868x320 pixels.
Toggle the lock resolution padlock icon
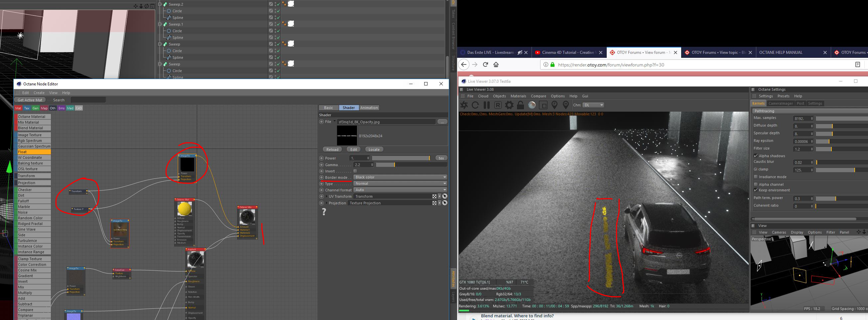(521, 105)
